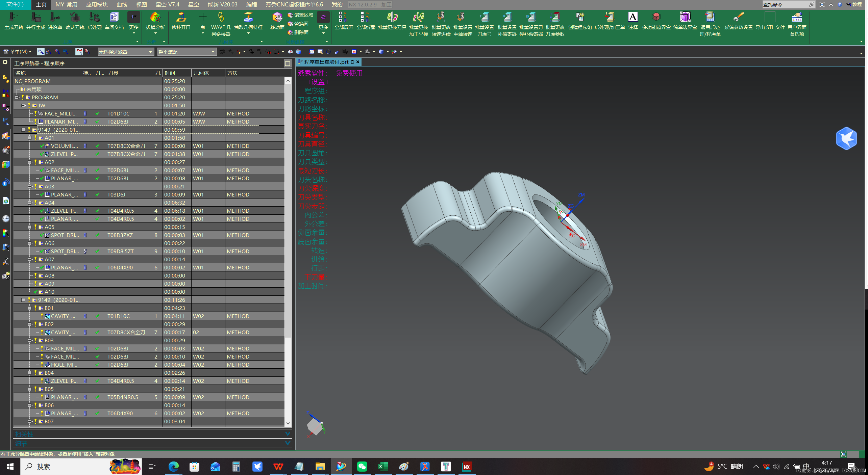868x475 pixels.
Task: Open WeChat from the taskbar
Action: [362, 467]
